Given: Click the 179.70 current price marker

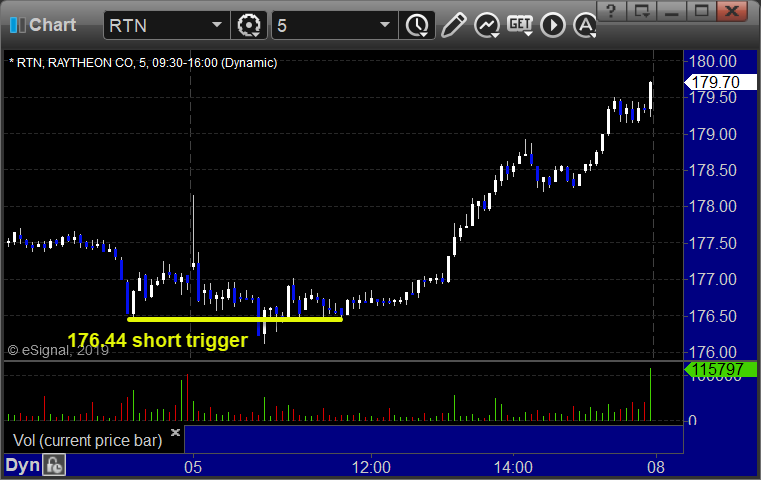Looking at the screenshot, I should 720,82.
